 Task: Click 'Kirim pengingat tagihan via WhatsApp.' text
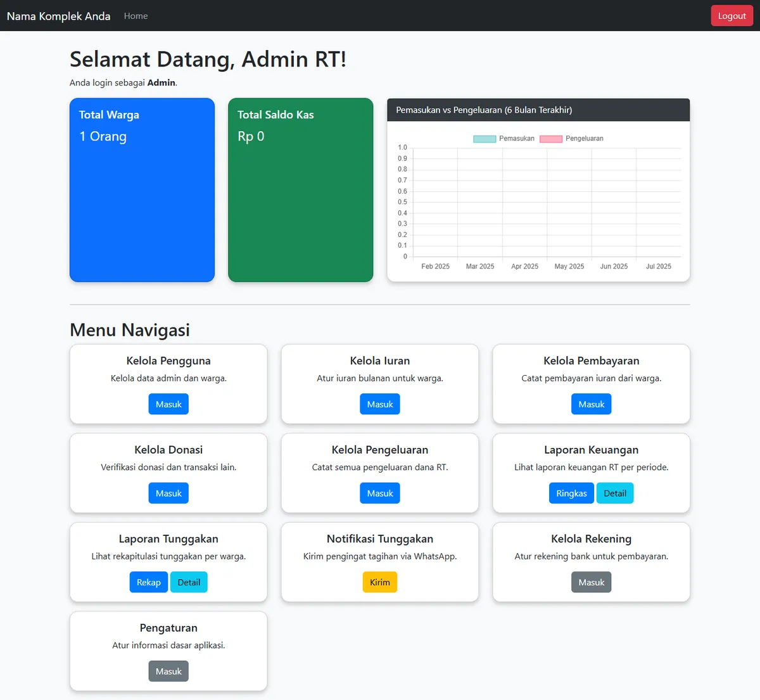coord(380,556)
